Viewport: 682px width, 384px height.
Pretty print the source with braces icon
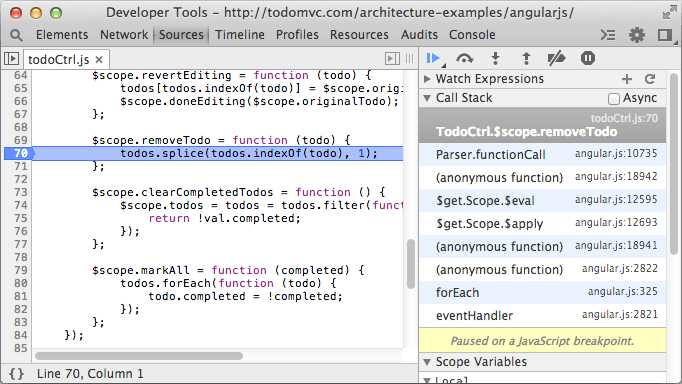pos(17,374)
